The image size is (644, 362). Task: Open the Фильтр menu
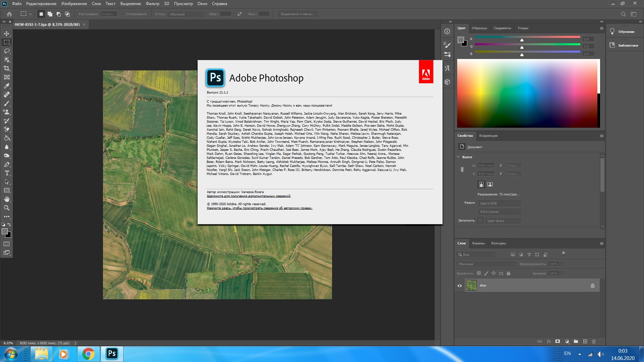tap(152, 4)
